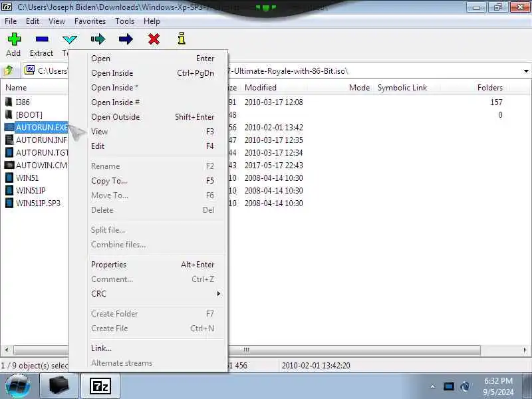Screen dimensions: 532x399
Task: Open the File menu
Action: [x=11, y=21]
